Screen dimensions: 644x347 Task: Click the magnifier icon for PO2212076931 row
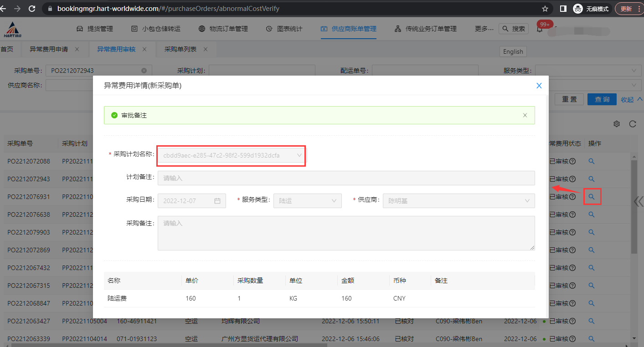pyautogui.click(x=592, y=197)
